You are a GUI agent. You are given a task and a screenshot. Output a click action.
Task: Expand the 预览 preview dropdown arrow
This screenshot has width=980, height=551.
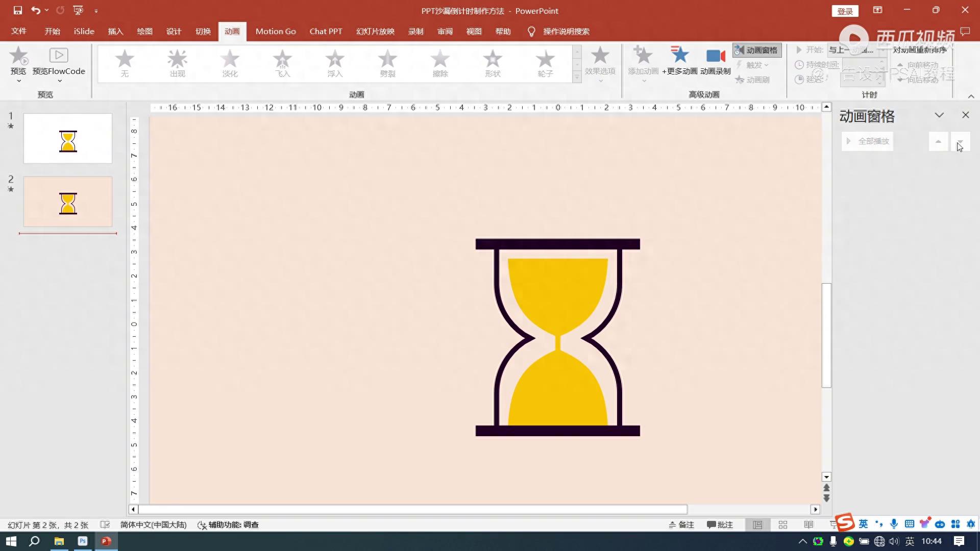coord(18,81)
